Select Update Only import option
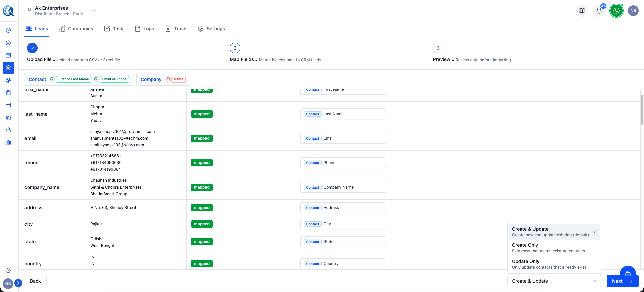This screenshot has width=644, height=292. (554, 264)
